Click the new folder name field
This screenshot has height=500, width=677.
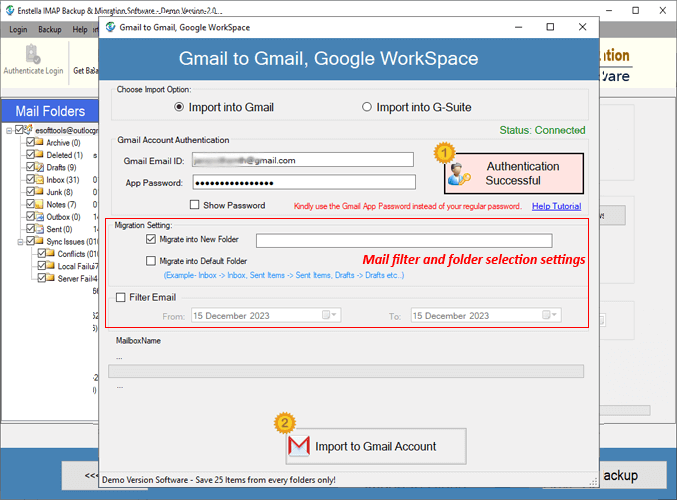404,241
